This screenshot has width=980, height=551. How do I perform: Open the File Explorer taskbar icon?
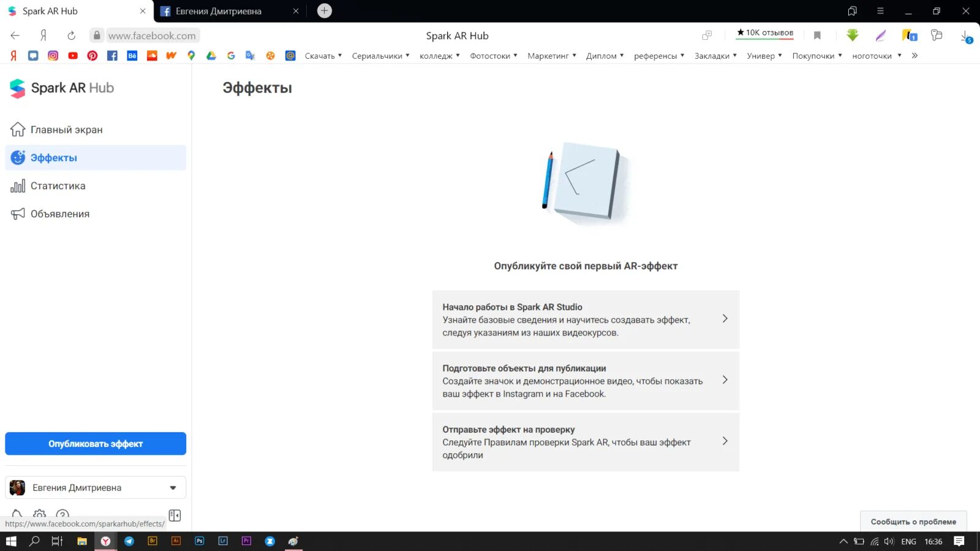pos(82,541)
